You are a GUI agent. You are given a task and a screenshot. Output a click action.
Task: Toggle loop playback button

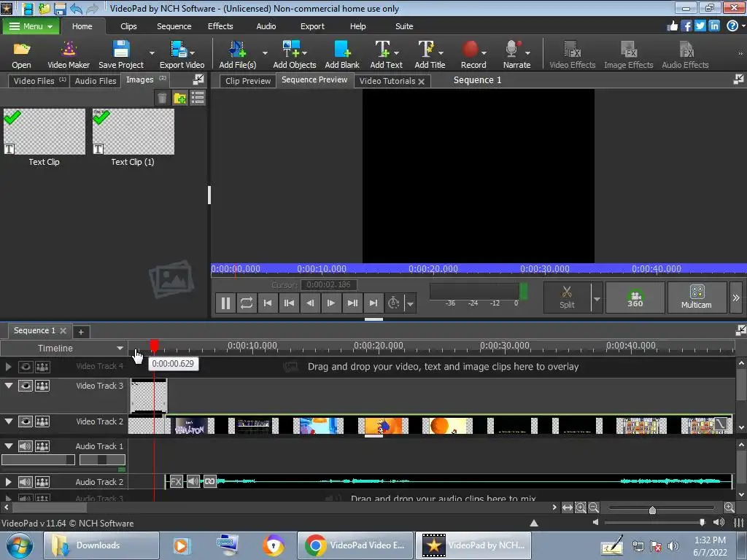[x=247, y=303]
